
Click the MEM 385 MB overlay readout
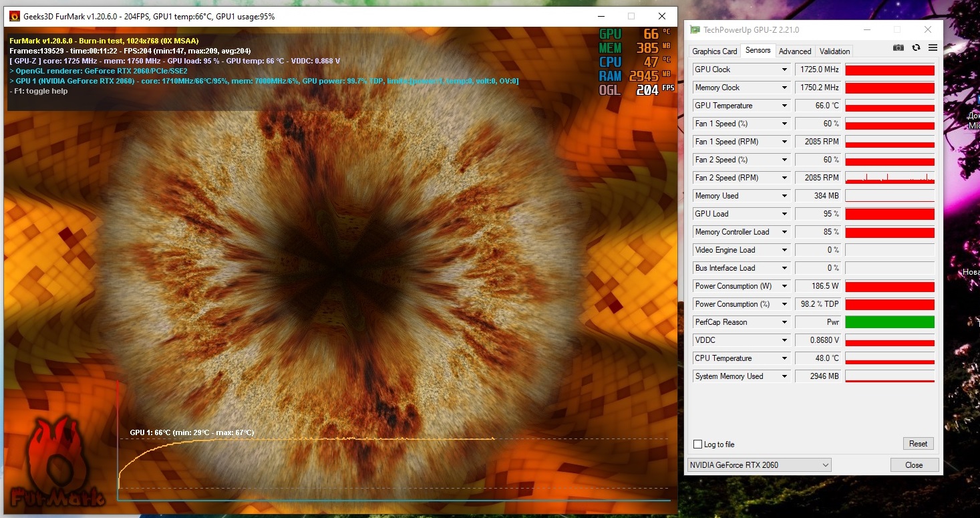pos(635,48)
